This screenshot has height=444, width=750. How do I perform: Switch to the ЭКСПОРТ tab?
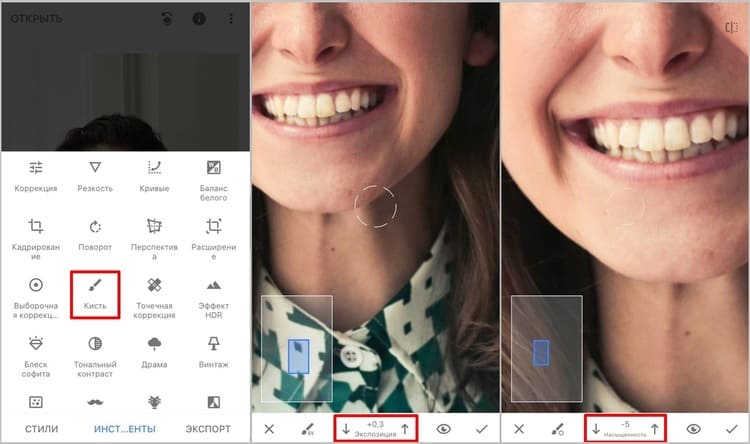point(208,429)
